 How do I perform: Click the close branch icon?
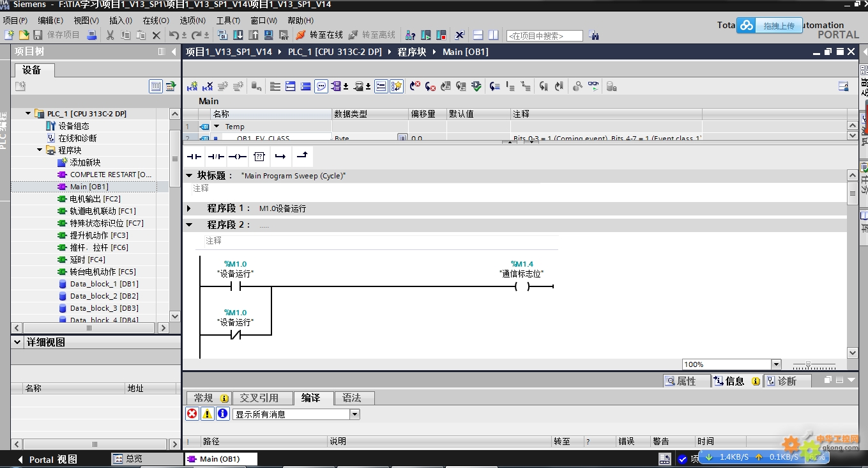click(302, 156)
